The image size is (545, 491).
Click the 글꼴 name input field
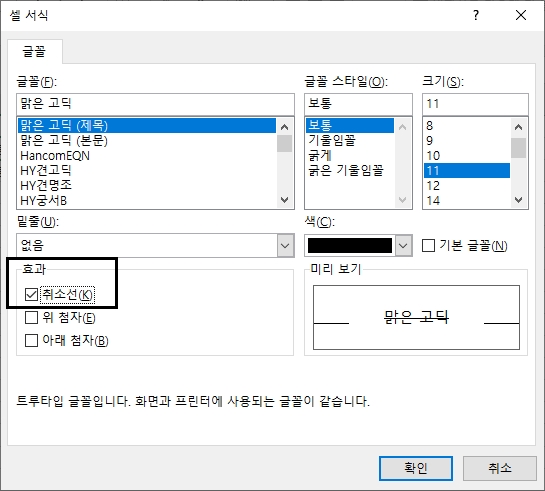tap(155, 104)
